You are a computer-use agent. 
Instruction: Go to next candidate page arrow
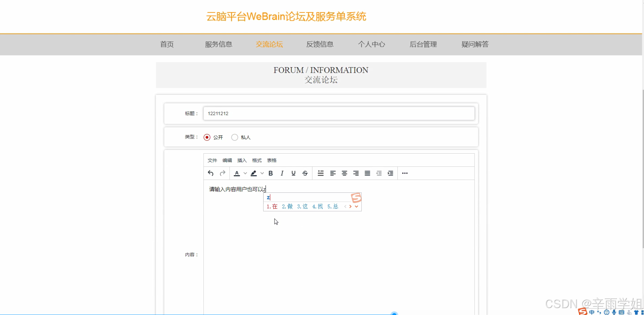[x=350, y=207]
